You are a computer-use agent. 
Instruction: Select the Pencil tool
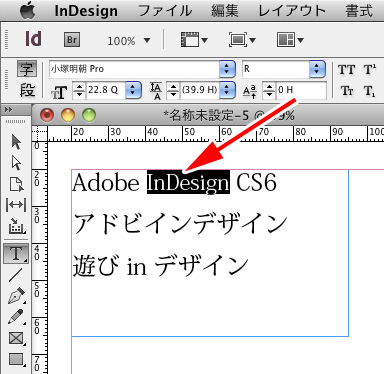pyautogui.click(x=16, y=317)
